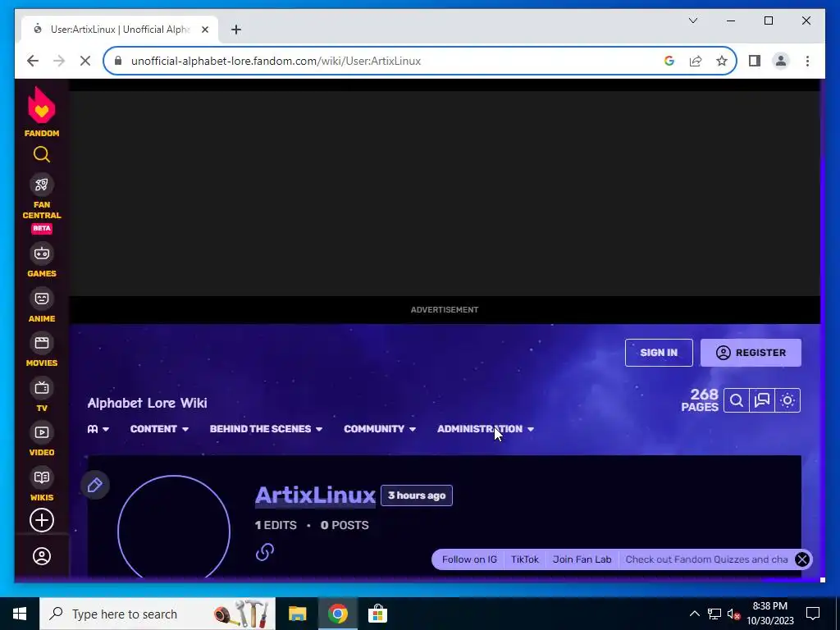
Task: Open the TV category icon
Action: click(x=42, y=388)
